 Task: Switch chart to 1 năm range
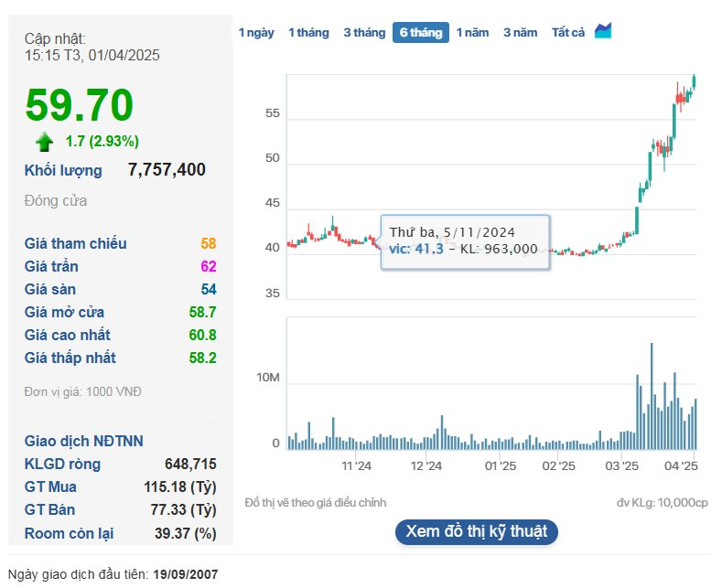473,33
